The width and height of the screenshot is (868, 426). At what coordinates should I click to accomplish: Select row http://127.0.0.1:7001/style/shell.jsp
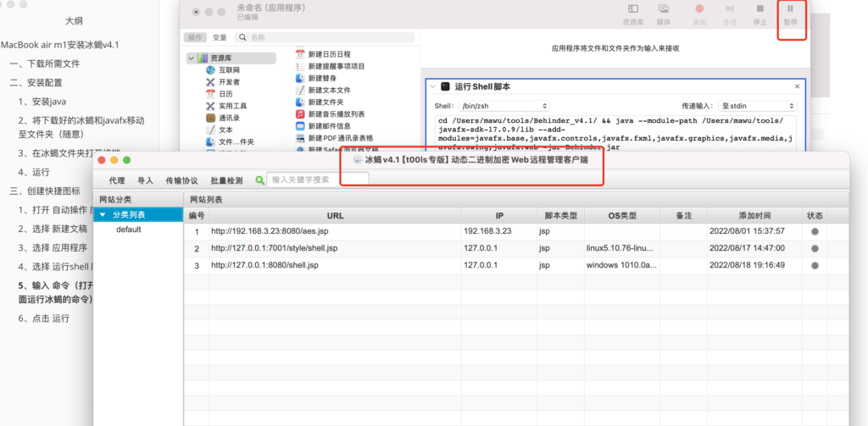coord(516,248)
